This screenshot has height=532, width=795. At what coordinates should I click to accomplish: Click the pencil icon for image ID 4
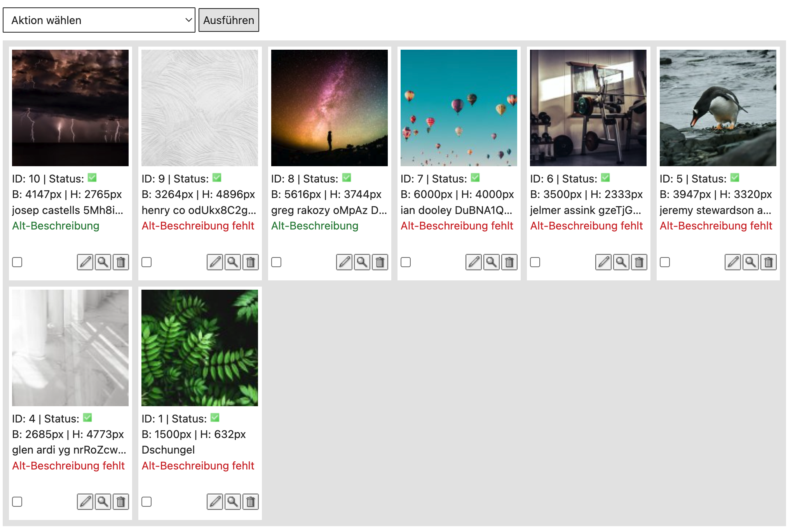(x=85, y=502)
